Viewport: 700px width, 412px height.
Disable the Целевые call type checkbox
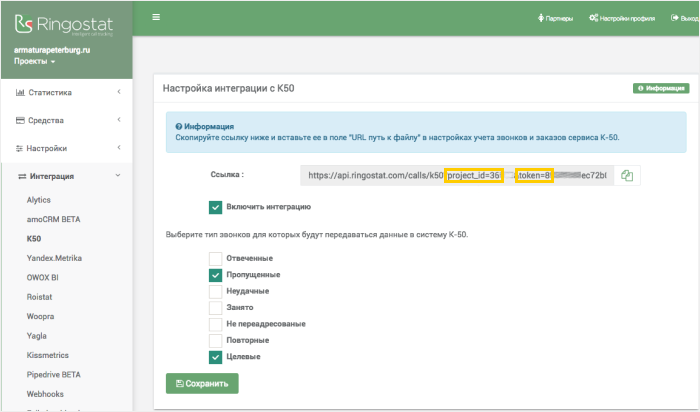coord(215,356)
